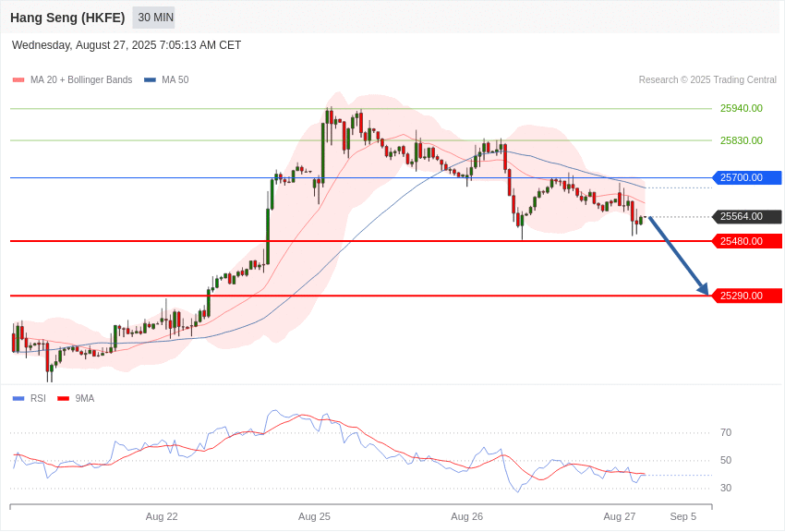The image size is (785, 532).
Task: Click the Aug 25 axis label
Action: (x=314, y=516)
